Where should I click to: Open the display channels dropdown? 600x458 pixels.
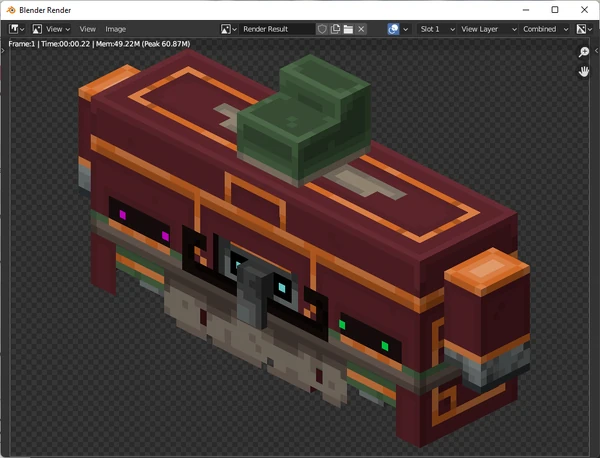(585, 29)
